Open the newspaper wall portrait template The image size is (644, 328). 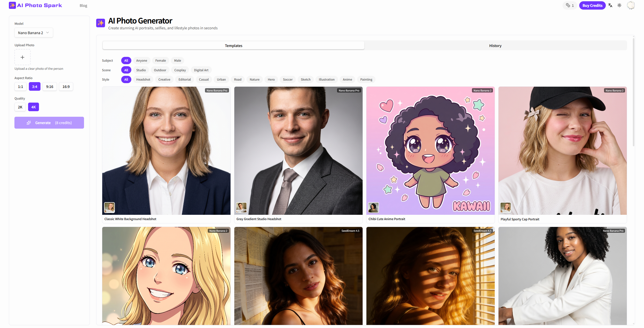[x=298, y=276]
